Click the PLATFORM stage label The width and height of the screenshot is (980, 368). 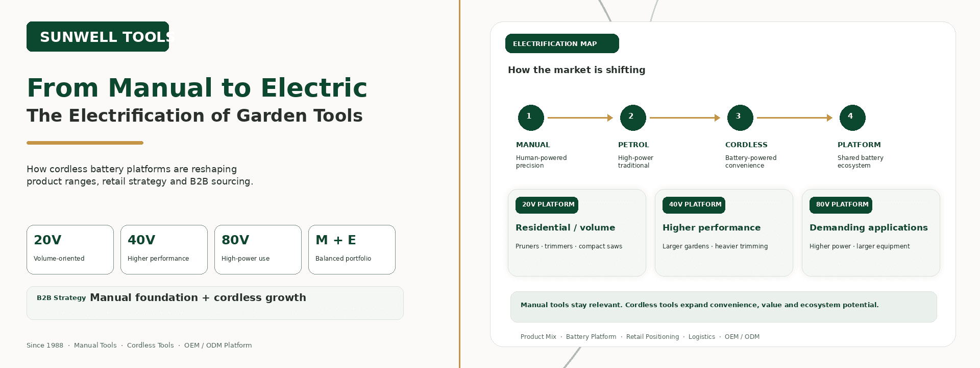coord(859,145)
